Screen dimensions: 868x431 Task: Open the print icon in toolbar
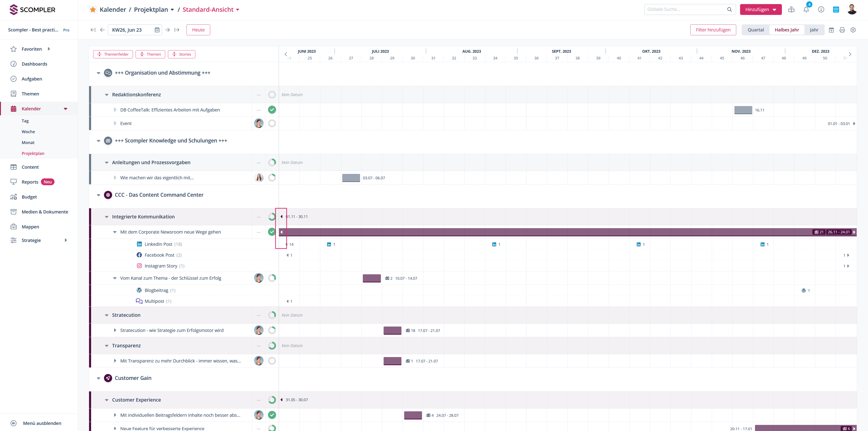[x=842, y=30]
